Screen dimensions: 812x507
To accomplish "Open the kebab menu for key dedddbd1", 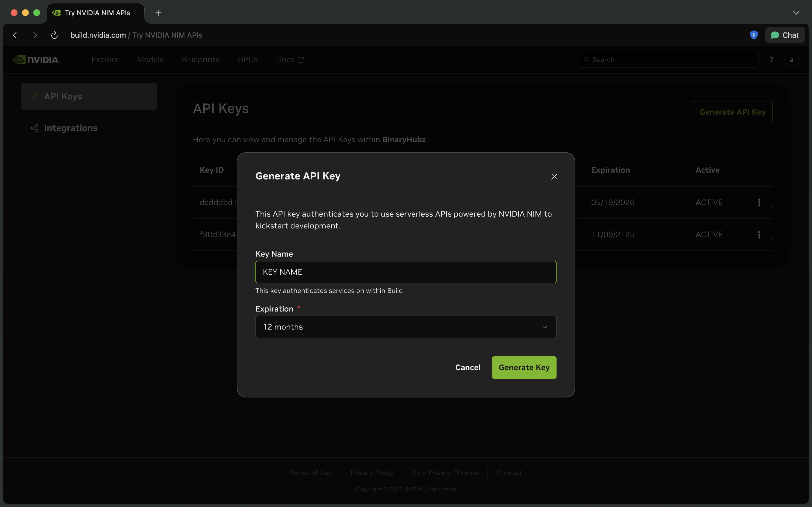I will (759, 202).
